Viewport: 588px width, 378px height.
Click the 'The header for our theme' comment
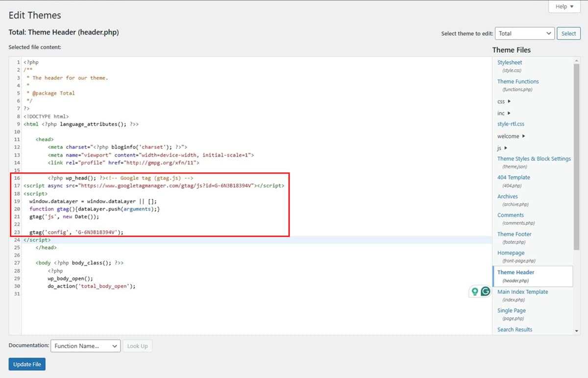(67, 78)
